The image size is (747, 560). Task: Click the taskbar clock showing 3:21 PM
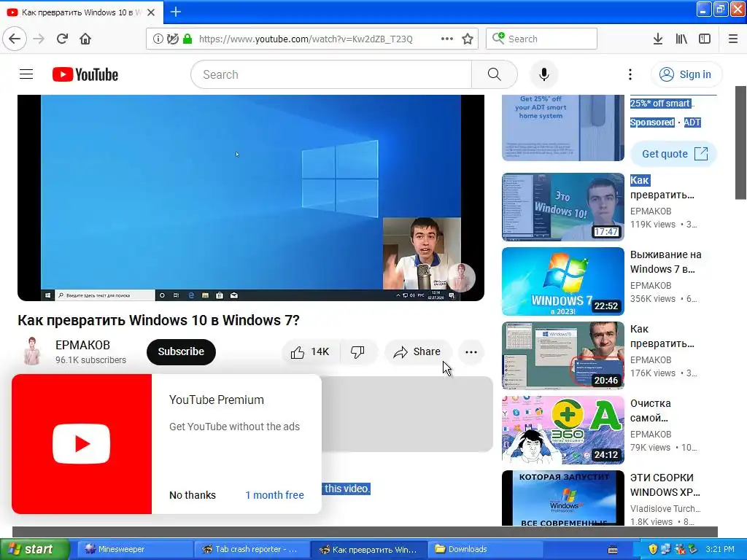click(x=720, y=549)
